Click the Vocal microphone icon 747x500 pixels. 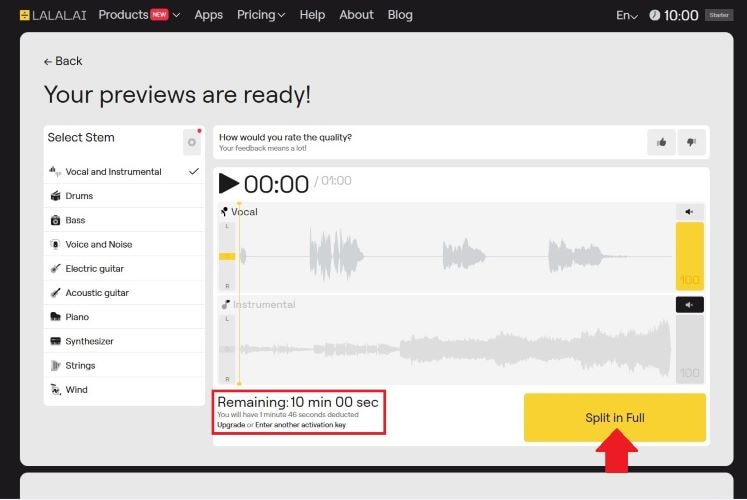224,211
